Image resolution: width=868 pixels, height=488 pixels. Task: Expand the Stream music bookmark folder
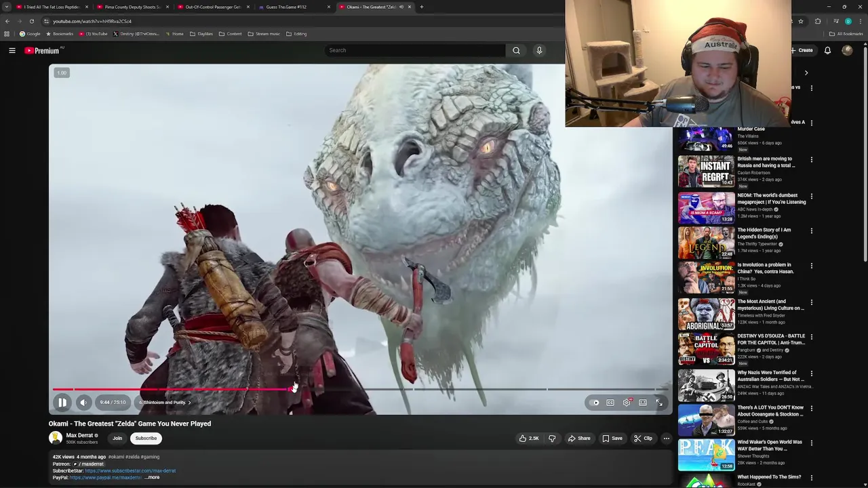[264, 34]
